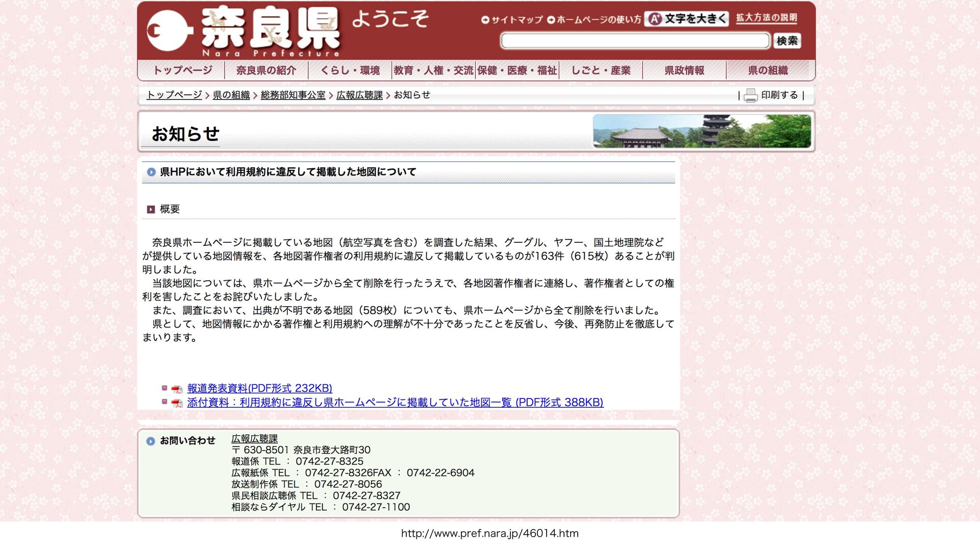Screen dimensions: 980x551
Task: Go to 保健・医療・福祉 tab
Action: [x=517, y=70]
